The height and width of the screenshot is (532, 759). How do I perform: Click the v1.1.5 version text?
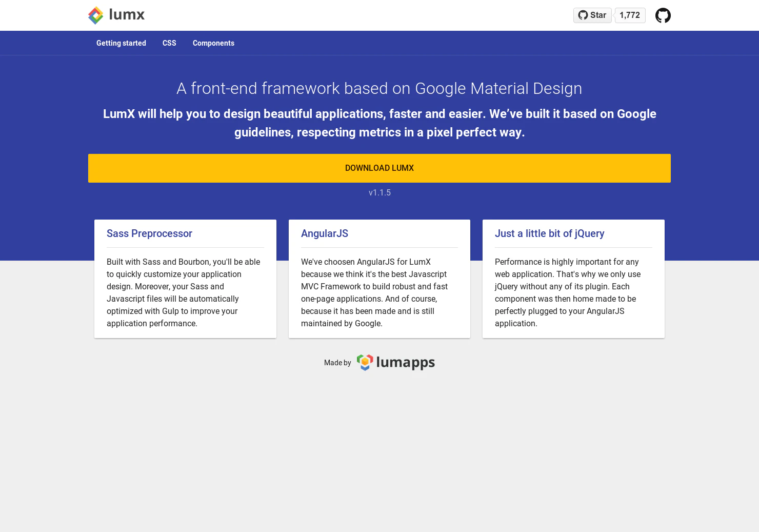[379, 193]
